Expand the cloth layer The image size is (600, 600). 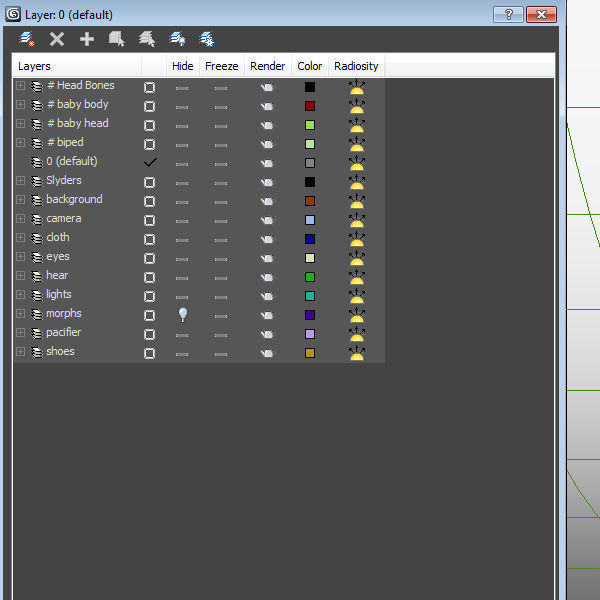coord(20,238)
